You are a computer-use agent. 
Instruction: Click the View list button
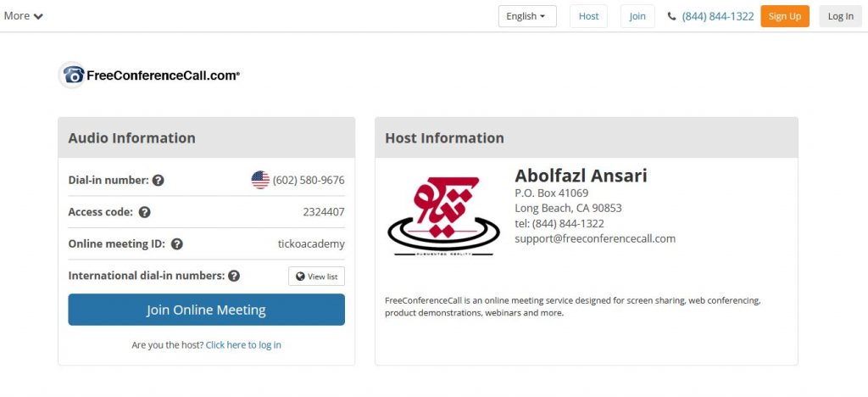(x=317, y=277)
